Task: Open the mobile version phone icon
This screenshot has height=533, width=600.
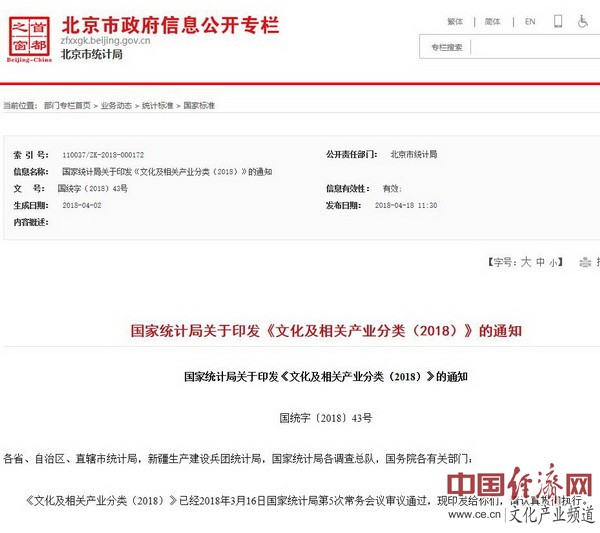Action: (557, 21)
